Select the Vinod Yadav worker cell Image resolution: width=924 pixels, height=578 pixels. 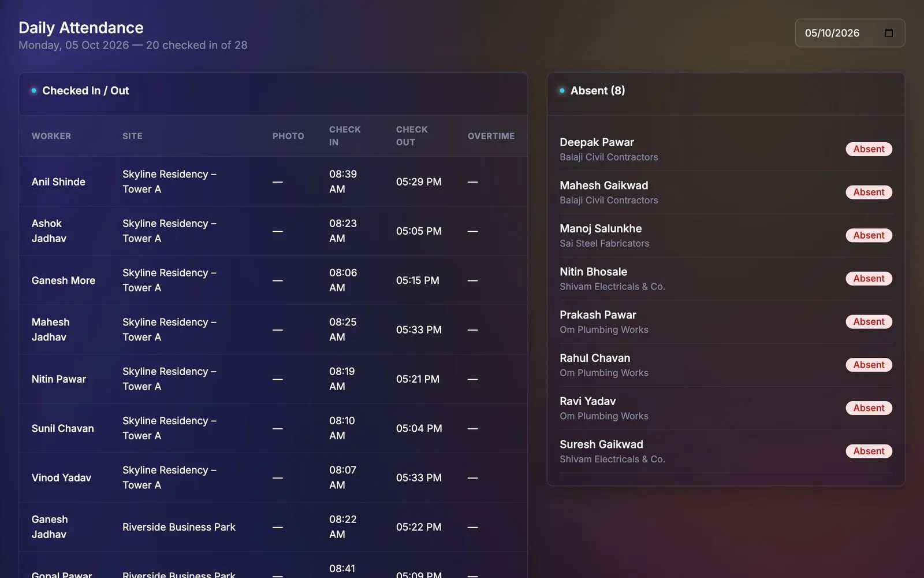61,478
